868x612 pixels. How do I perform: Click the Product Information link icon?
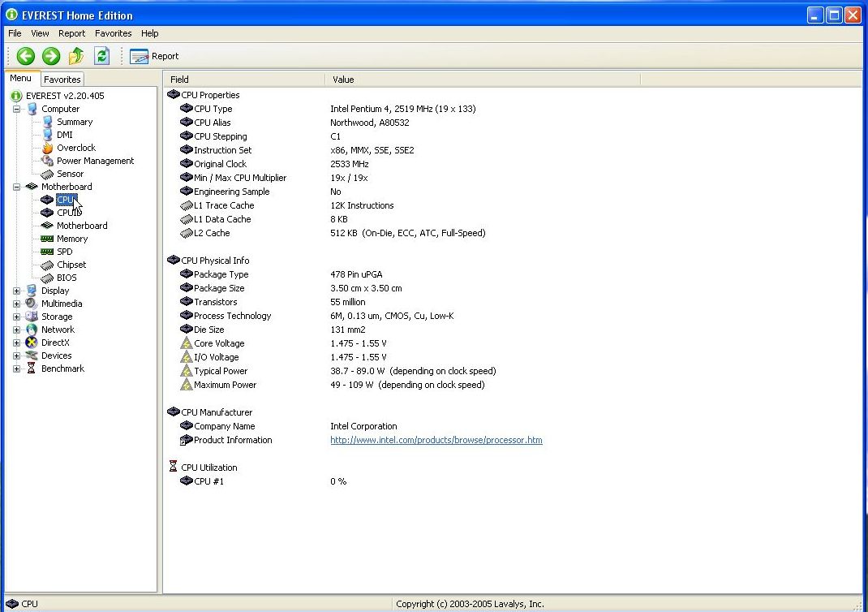[x=186, y=440]
